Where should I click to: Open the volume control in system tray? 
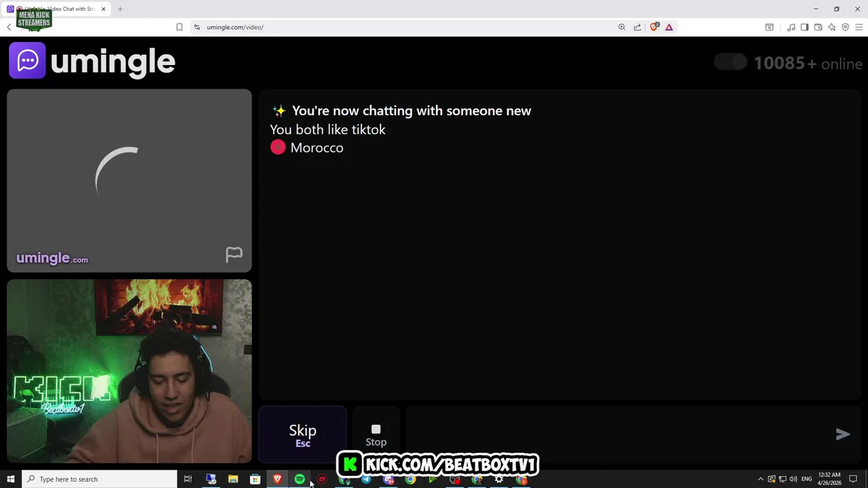pyautogui.click(x=793, y=479)
